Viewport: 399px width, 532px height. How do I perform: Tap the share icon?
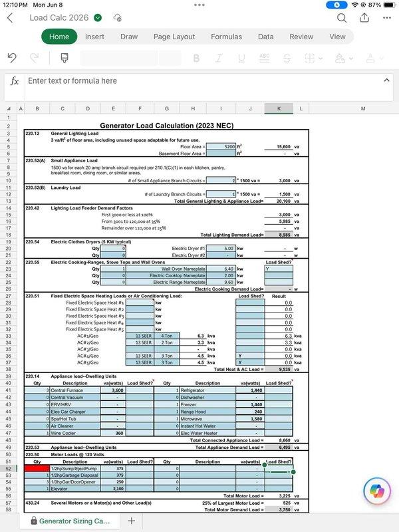364,18
